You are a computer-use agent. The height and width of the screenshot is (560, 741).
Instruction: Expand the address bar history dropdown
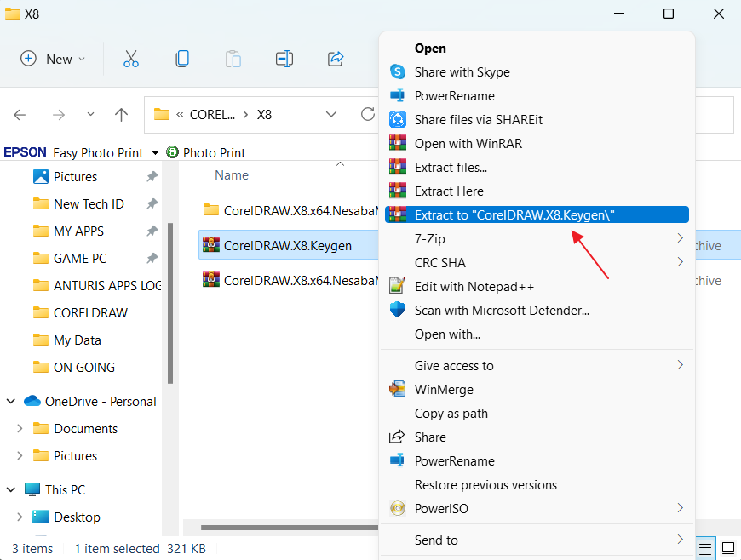331,114
